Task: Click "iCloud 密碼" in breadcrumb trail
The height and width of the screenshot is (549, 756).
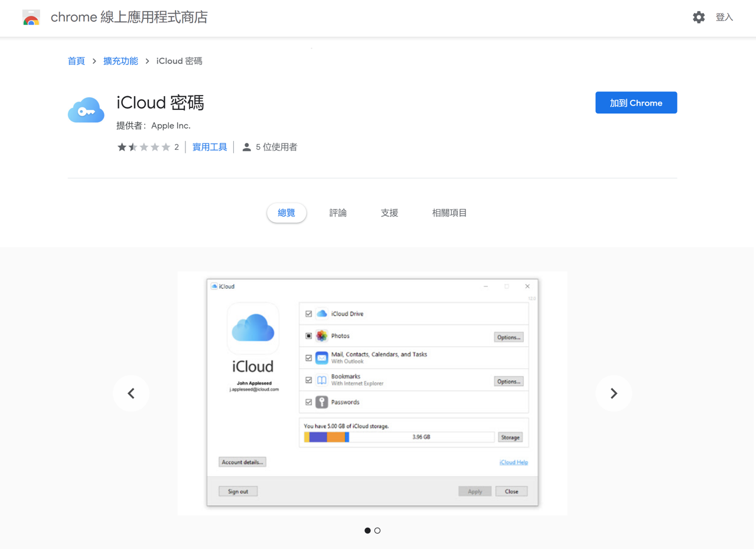Action: [x=180, y=61]
